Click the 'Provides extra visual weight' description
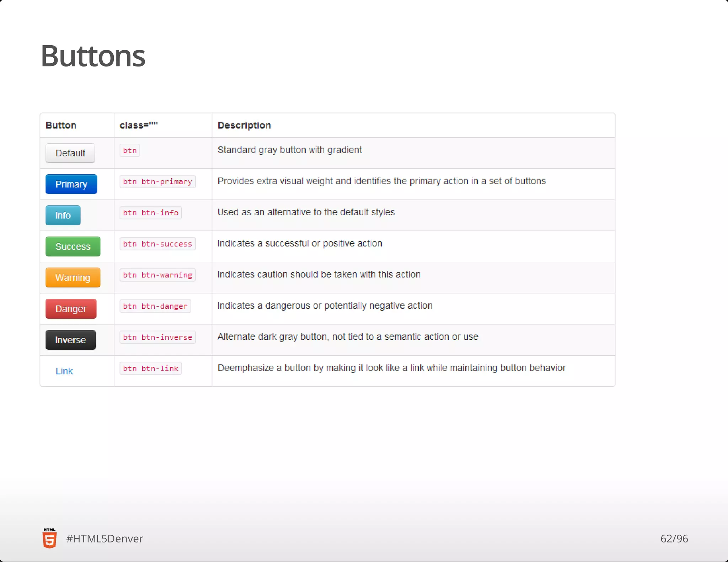The height and width of the screenshot is (562, 728). pyautogui.click(x=381, y=181)
